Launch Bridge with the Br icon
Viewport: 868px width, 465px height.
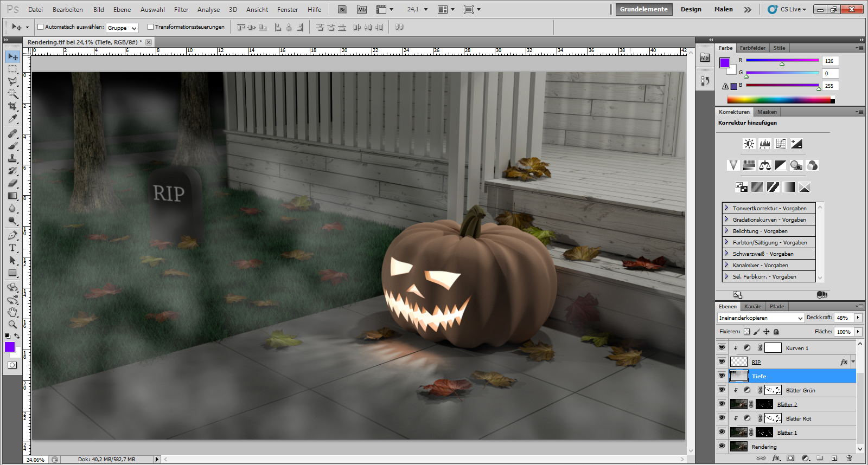[342, 9]
